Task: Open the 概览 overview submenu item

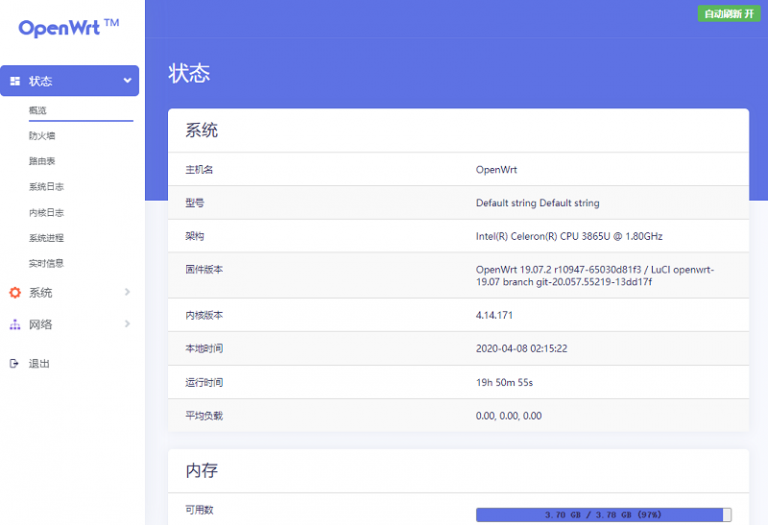Action: tap(37, 110)
